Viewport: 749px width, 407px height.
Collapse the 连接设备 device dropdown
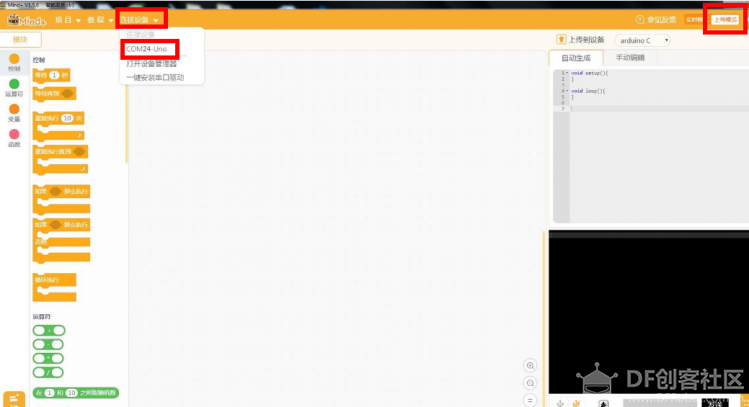(x=139, y=20)
